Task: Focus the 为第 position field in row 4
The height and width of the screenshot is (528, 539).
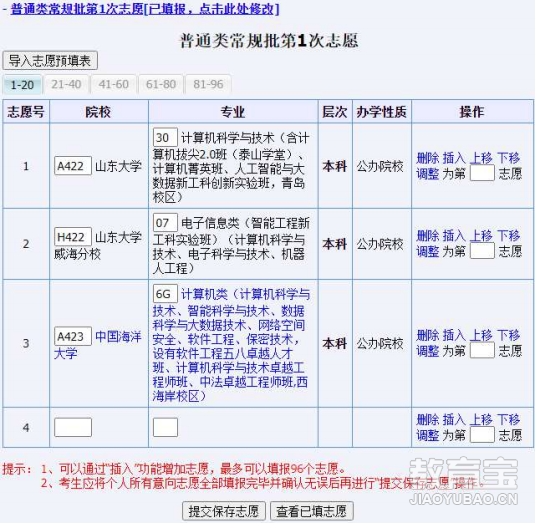Action: [482, 434]
